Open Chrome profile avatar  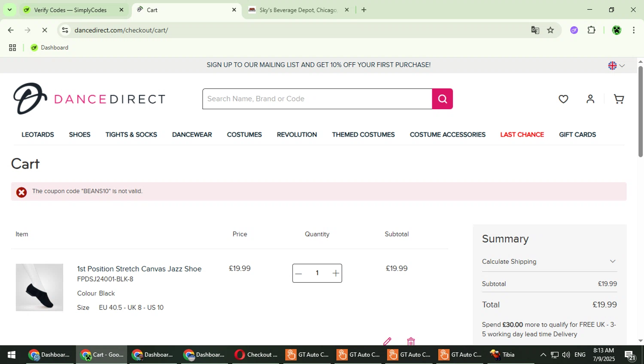[x=617, y=30]
